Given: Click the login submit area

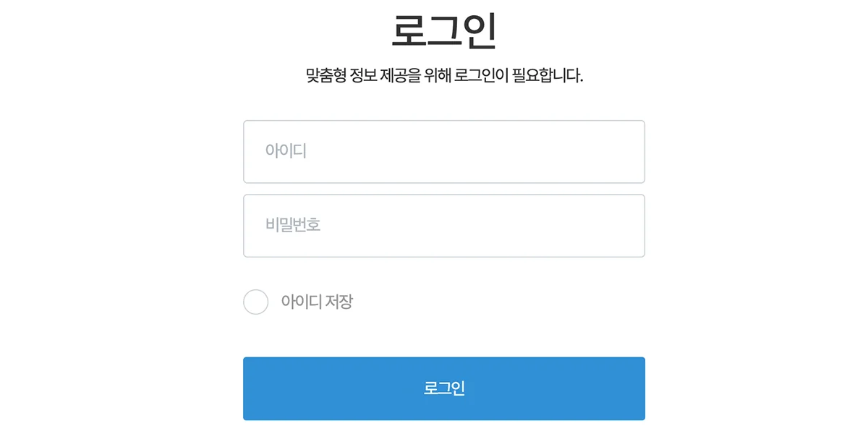Looking at the screenshot, I should coord(444,388).
